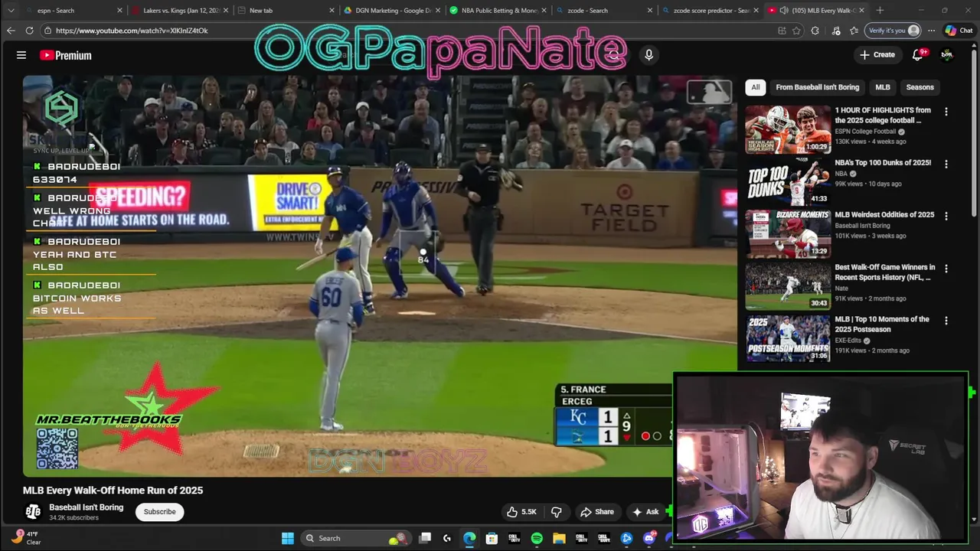The height and width of the screenshot is (551, 980).
Task: Open Microsoft Edge on taskbar
Action: pos(469,539)
